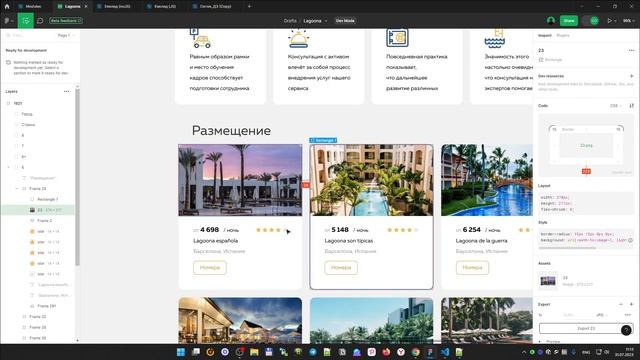Open Visual Studio Code from the taskbar

click(445, 352)
